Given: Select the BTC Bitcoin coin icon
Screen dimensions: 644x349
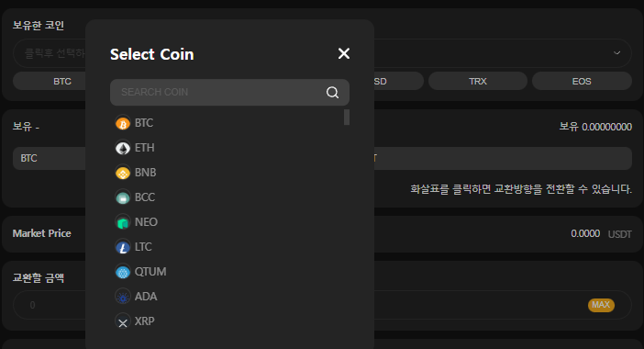Looking at the screenshot, I should point(122,123).
